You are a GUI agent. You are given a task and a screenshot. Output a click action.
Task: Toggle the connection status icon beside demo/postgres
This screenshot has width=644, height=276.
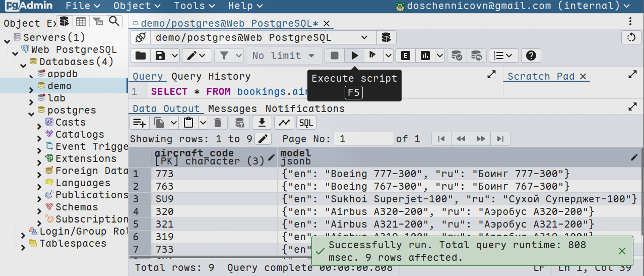[141, 38]
